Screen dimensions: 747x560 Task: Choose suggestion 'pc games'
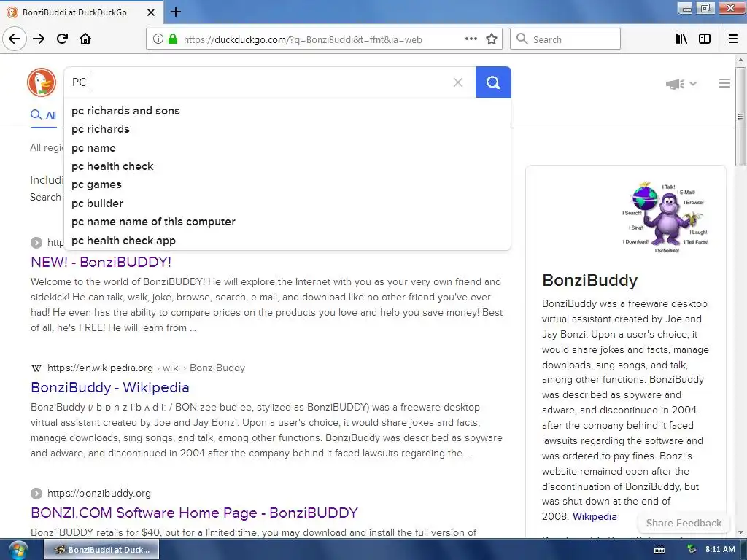tap(287, 184)
